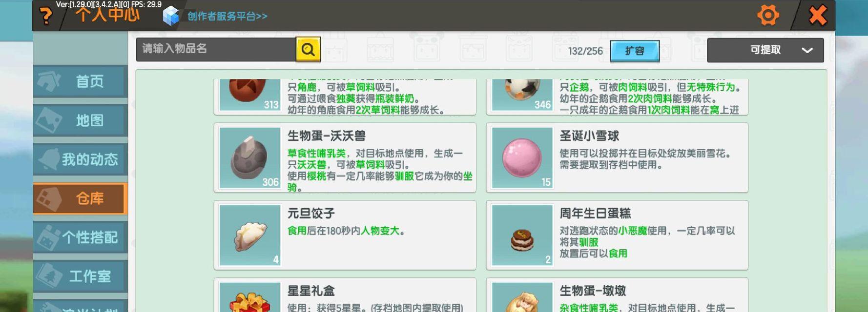The image size is (868, 312).
Task: Open the 首页 tab in sidebar
Action: pos(81,81)
